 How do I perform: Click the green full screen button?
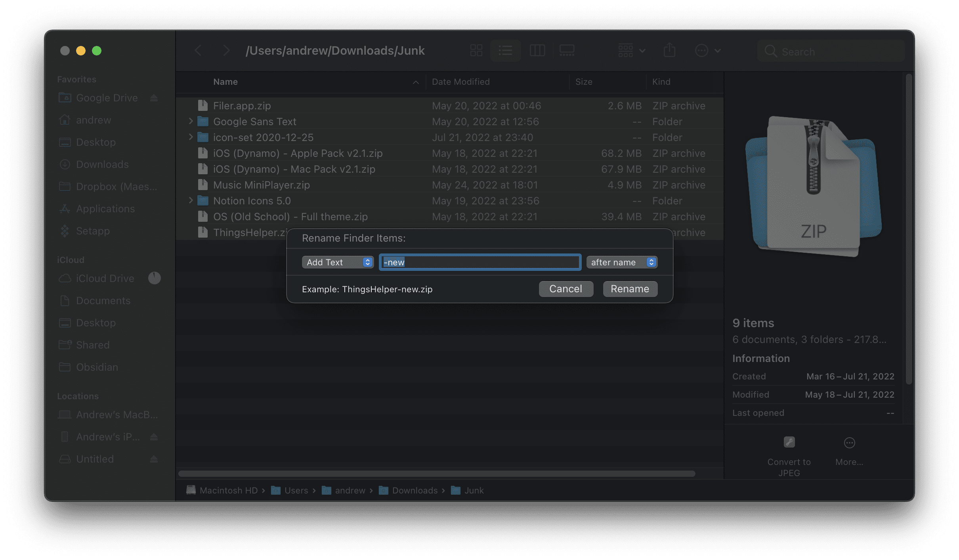pos(97,51)
